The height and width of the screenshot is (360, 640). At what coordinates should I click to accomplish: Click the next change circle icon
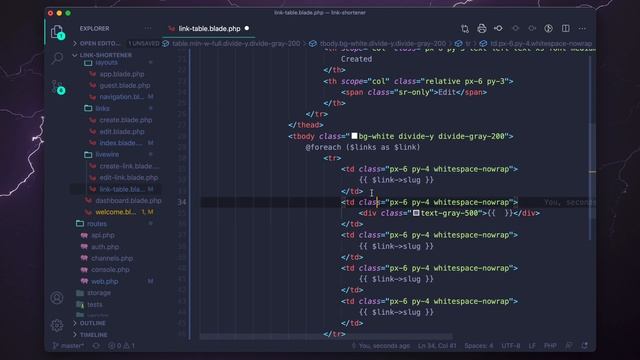tap(532, 29)
